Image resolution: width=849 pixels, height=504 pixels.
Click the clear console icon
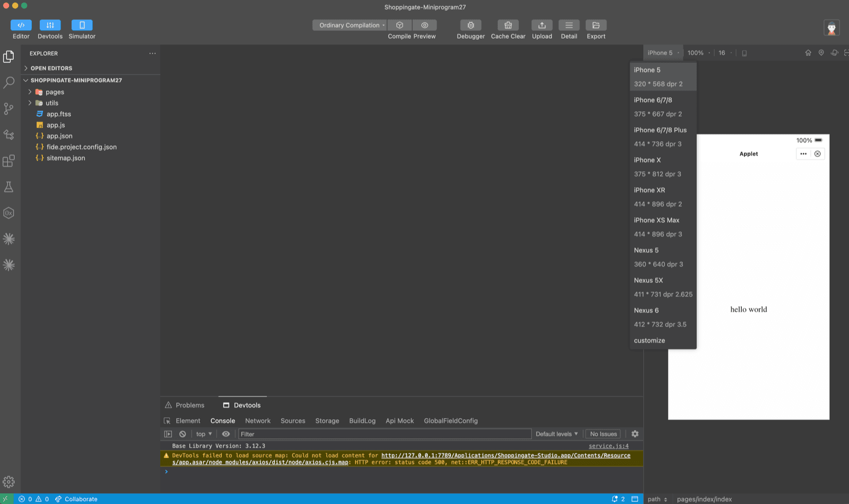pyautogui.click(x=183, y=434)
